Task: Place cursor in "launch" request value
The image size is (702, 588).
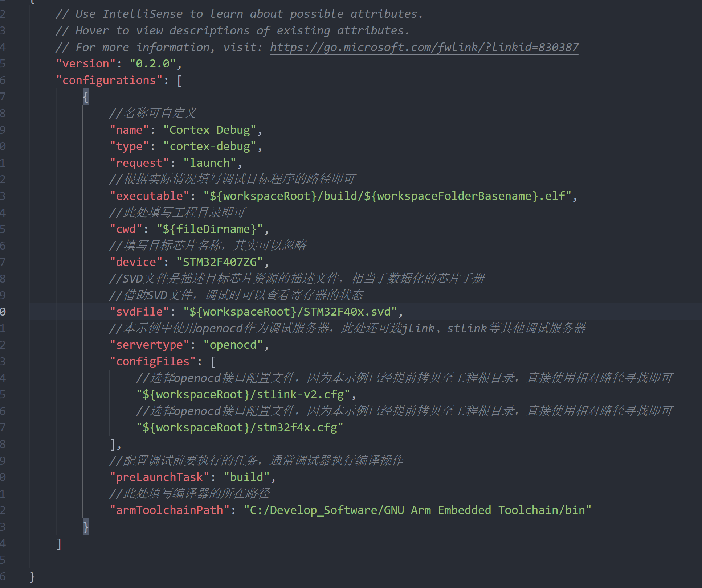Action: [209, 163]
